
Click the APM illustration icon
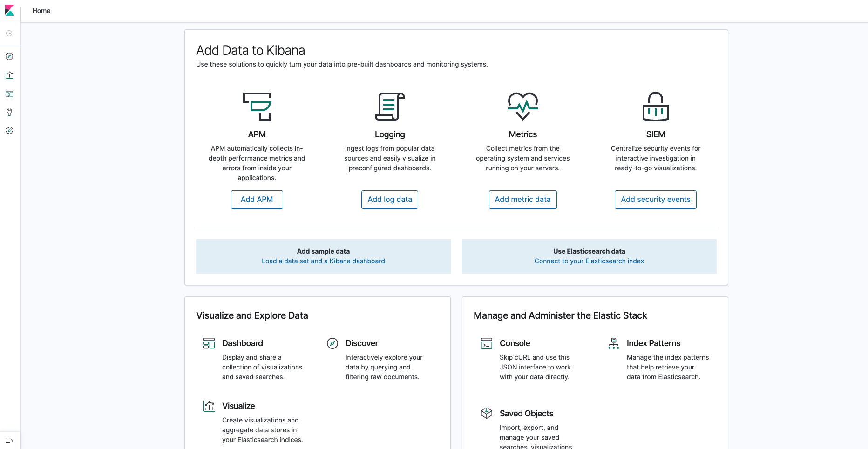pyautogui.click(x=257, y=107)
